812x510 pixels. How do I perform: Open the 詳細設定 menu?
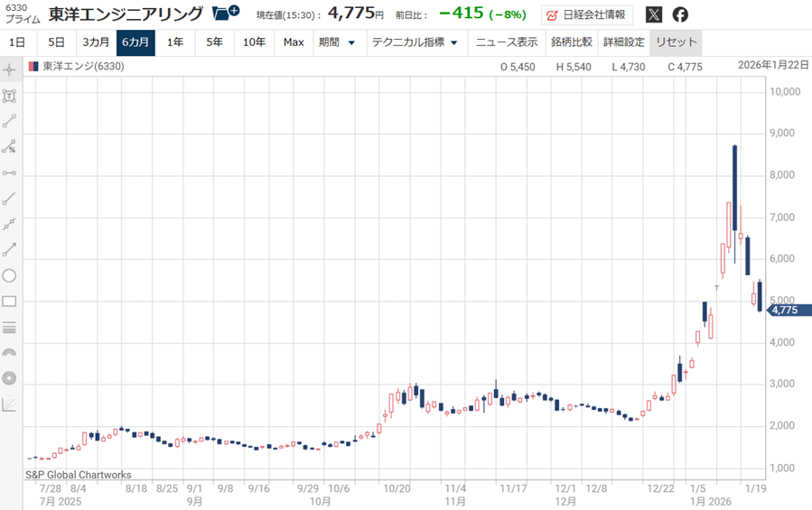624,42
